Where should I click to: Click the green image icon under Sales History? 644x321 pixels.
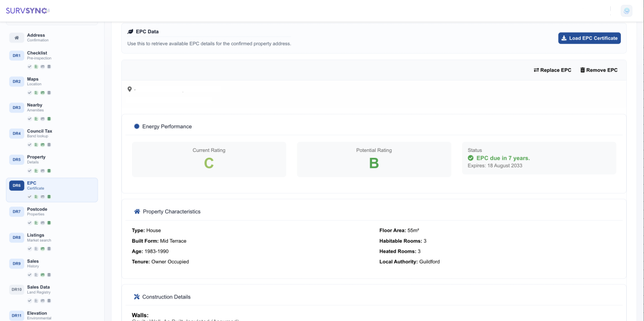42,275
